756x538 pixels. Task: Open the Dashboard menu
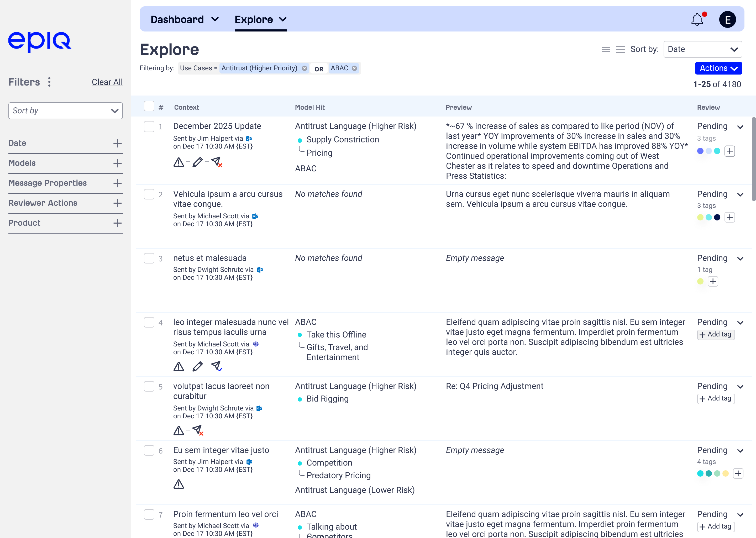[185, 19]
